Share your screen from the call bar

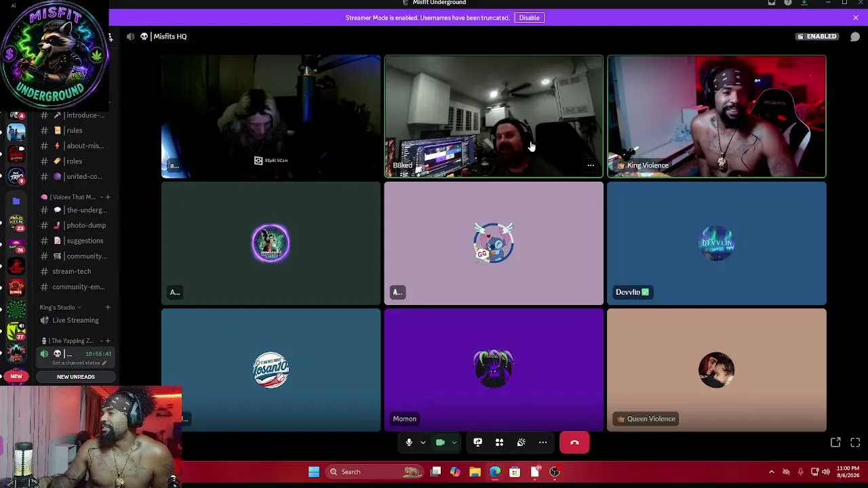pyautogui.click(x=477, y=443)
